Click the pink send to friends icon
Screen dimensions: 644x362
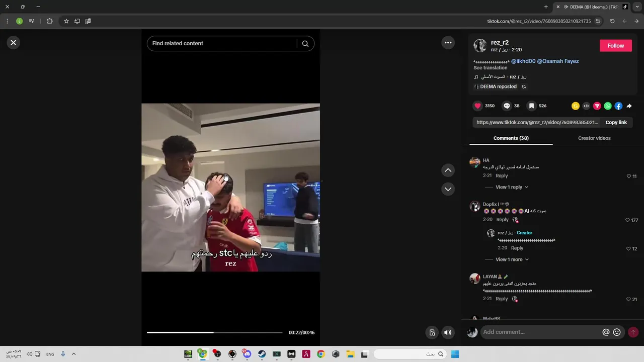coord(597,106)
